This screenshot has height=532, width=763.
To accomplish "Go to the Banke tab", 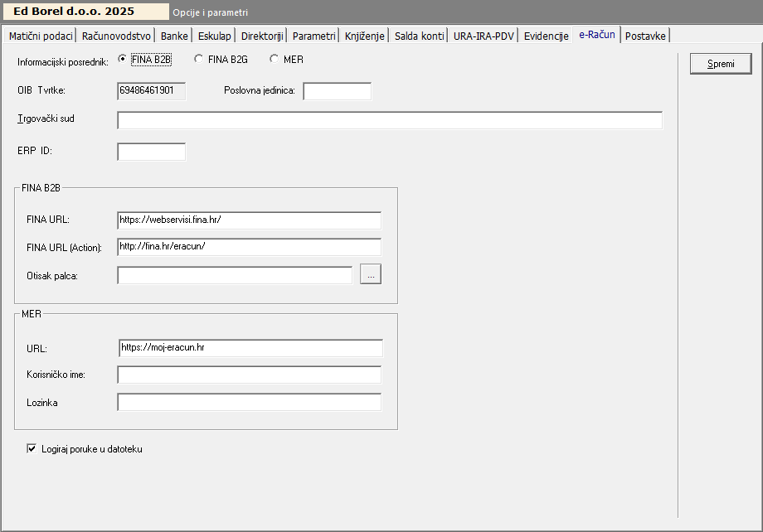I will click(174, 36).
